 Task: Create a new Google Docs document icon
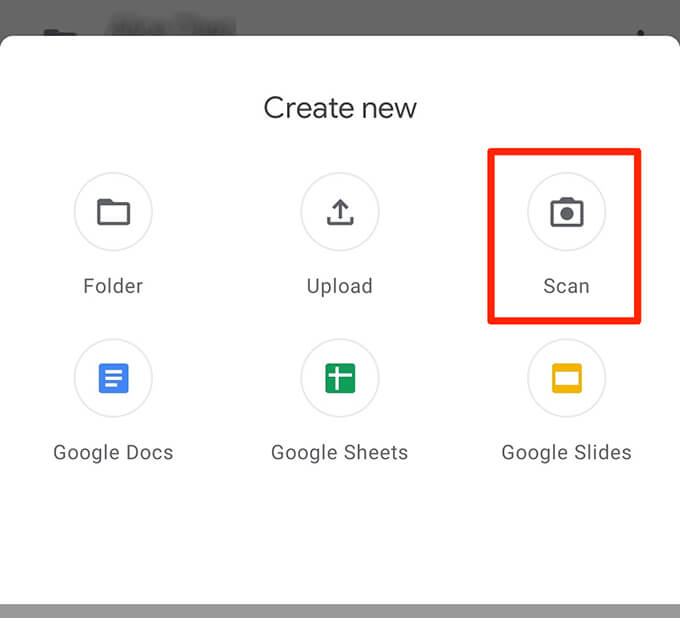[113, 378]
